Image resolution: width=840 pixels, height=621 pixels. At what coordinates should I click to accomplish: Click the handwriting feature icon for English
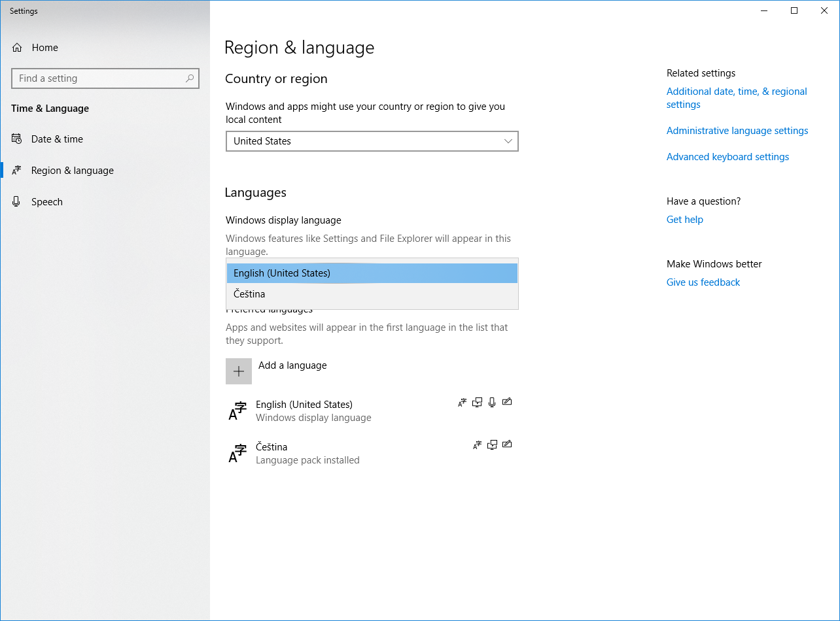click(x=507, y=402)
